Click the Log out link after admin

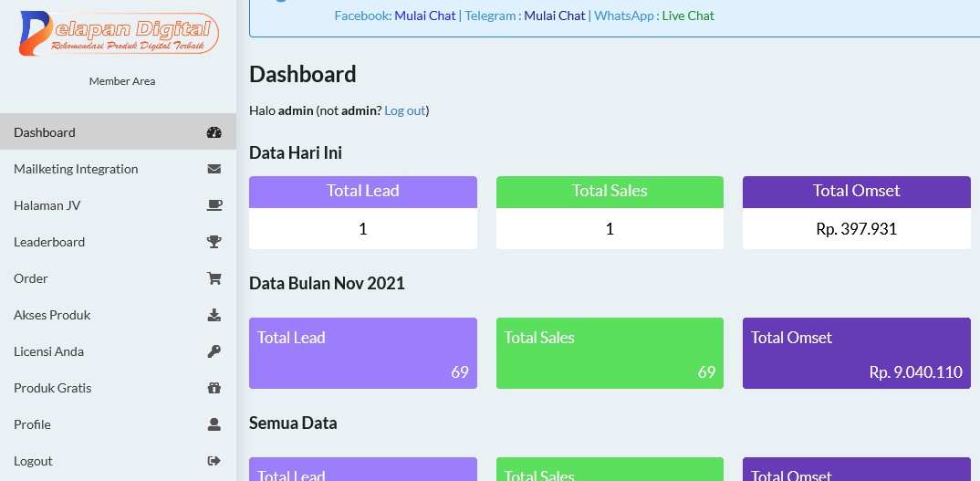click(x=404, y=110)
